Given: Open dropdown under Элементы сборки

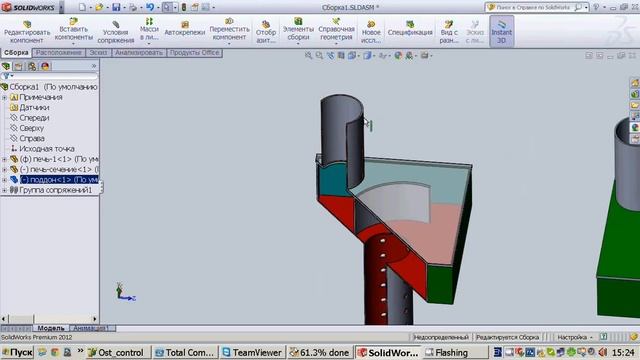Looking at the screenshot, I should click(298, 44).
